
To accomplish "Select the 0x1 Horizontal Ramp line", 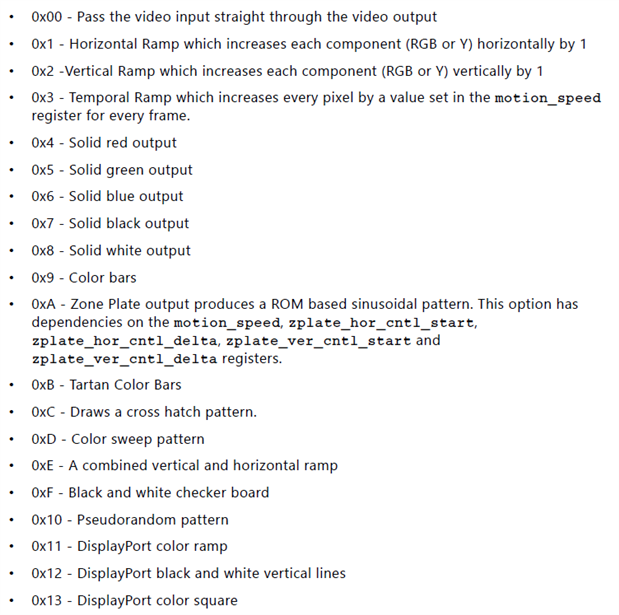I will (309, 44).
